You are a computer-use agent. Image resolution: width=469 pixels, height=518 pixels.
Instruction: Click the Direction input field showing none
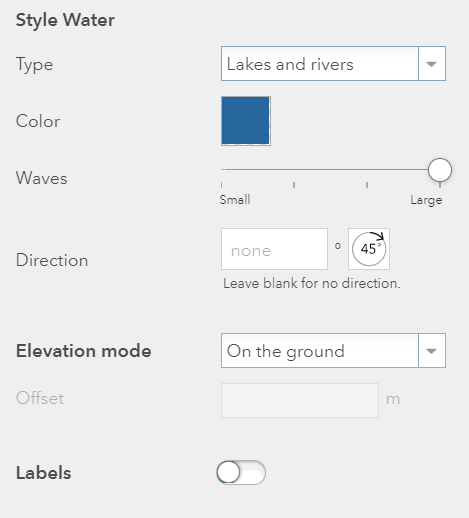coord(274,249)
